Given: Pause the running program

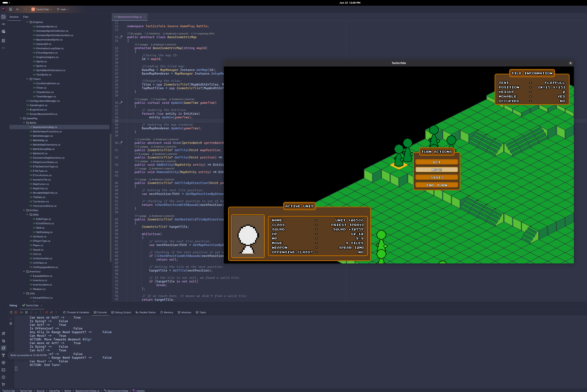Looking at the screenshot, I should click(x=26, y=312).
